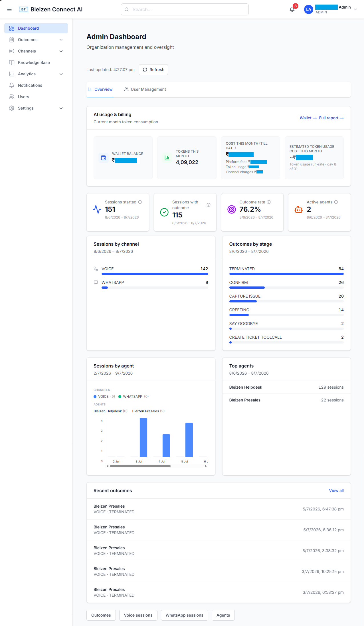Click the Agents button at page bottom
Viewport: 364px width, 626px height.
(223, 615)
